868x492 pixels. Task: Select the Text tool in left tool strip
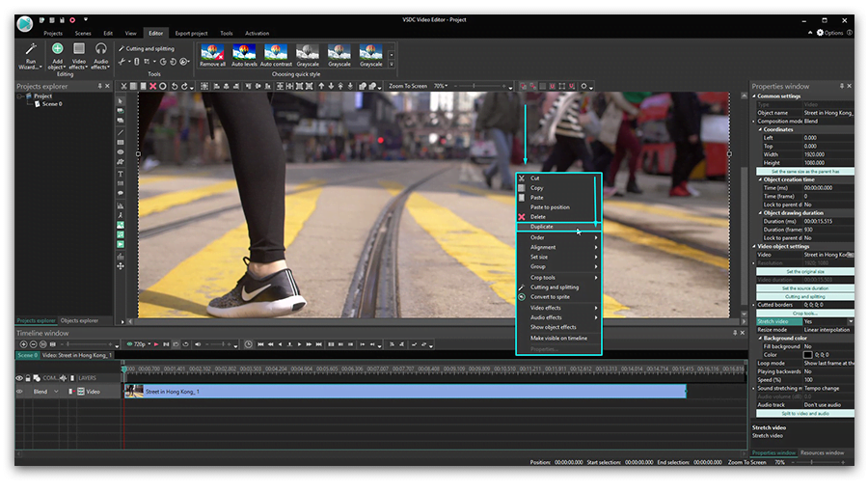point(121,174)
